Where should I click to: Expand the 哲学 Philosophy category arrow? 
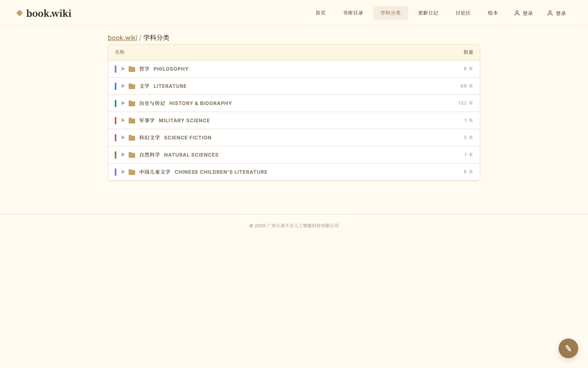click(123, 69)
